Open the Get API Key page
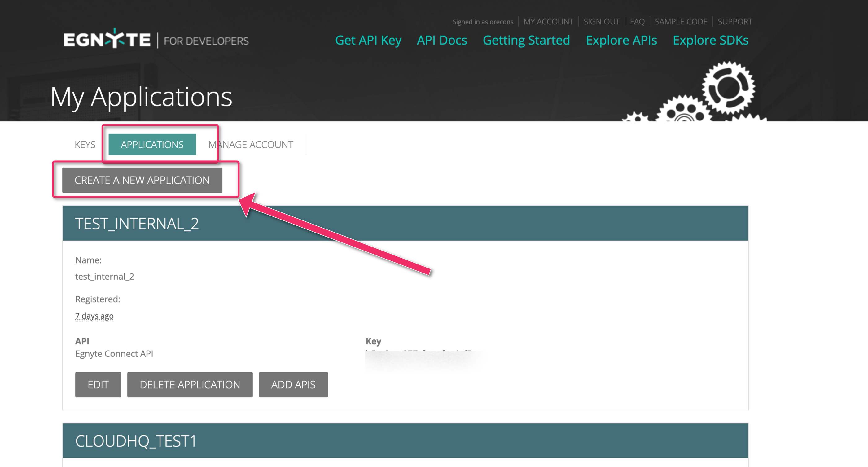Image resolution: width=868 pixels, height=467 pixels. pyautogui.click(x=368, y=40)
